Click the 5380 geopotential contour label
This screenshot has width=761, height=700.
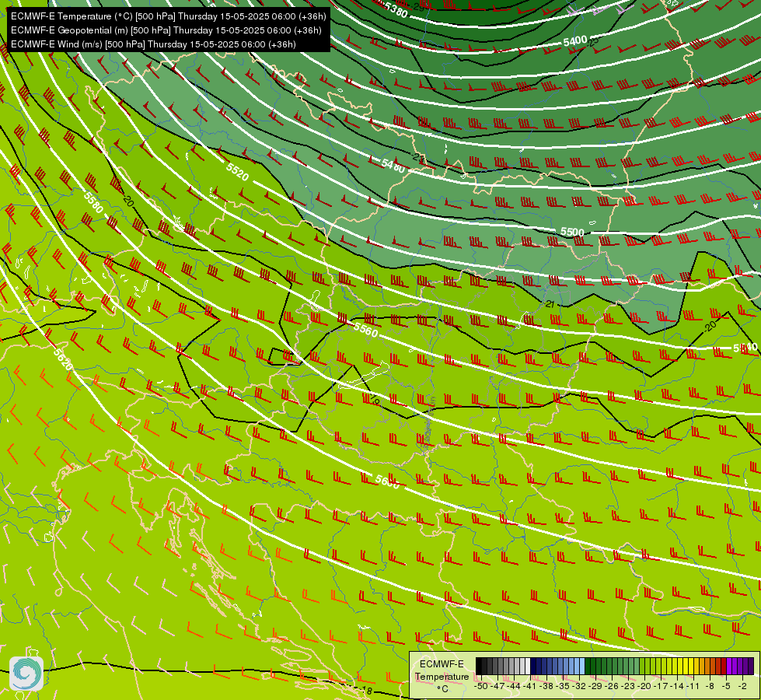point(396,9)
